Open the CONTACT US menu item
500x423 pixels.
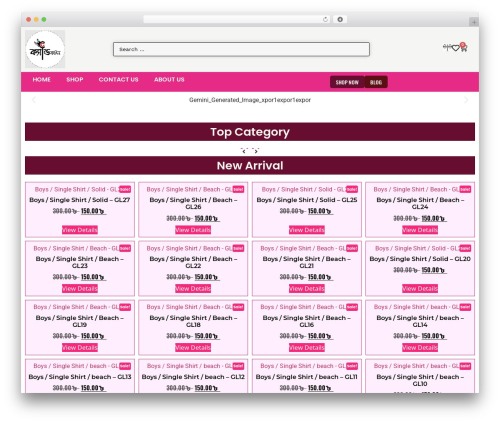118,80
